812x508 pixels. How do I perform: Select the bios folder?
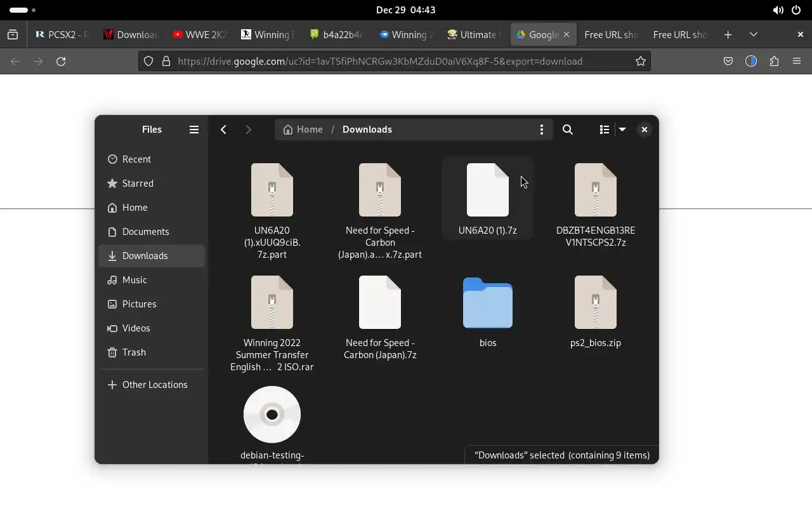pyautogui.click(x=488, y=311)
